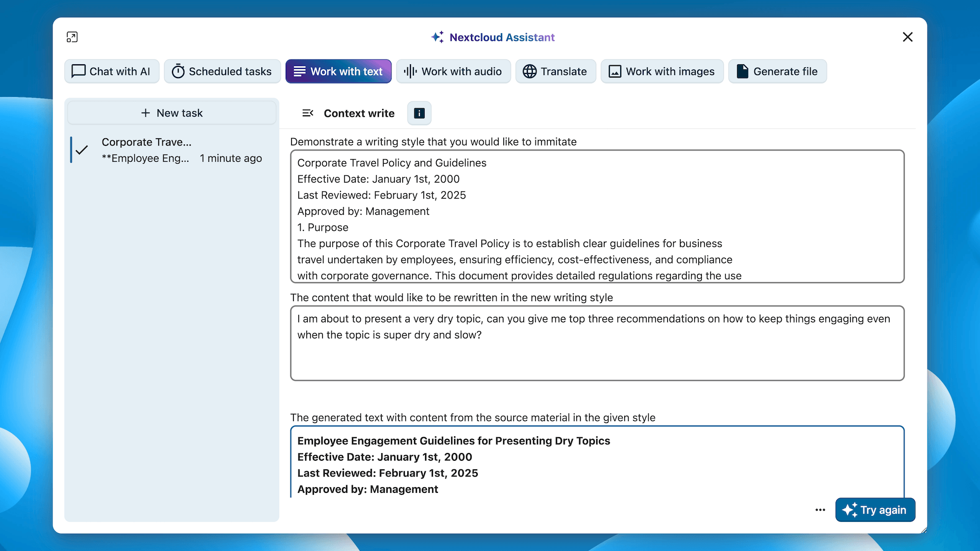Click the 'Nextcloud Assistant' dialog title
The height and width of the screenshot is (551, 980).
point(502,37)
